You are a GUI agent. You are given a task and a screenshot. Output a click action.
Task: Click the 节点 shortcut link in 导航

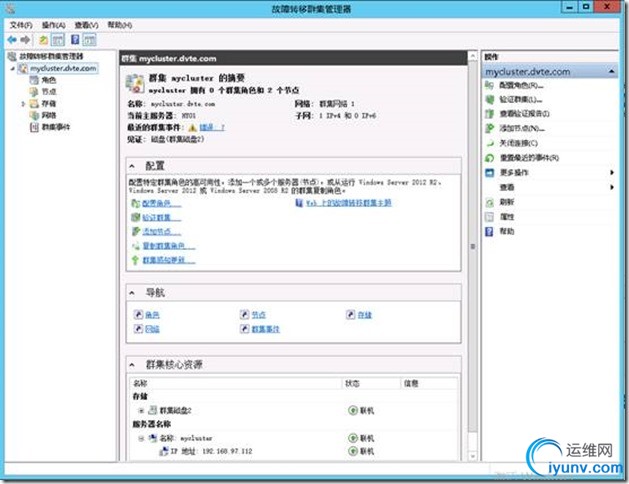(259, 315)
